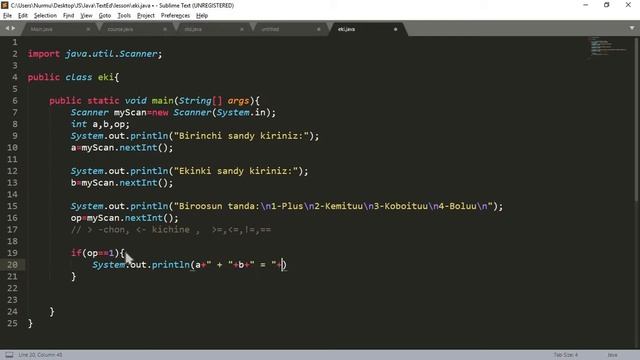Close the Sublime Text window

click(x=628, y=5)
